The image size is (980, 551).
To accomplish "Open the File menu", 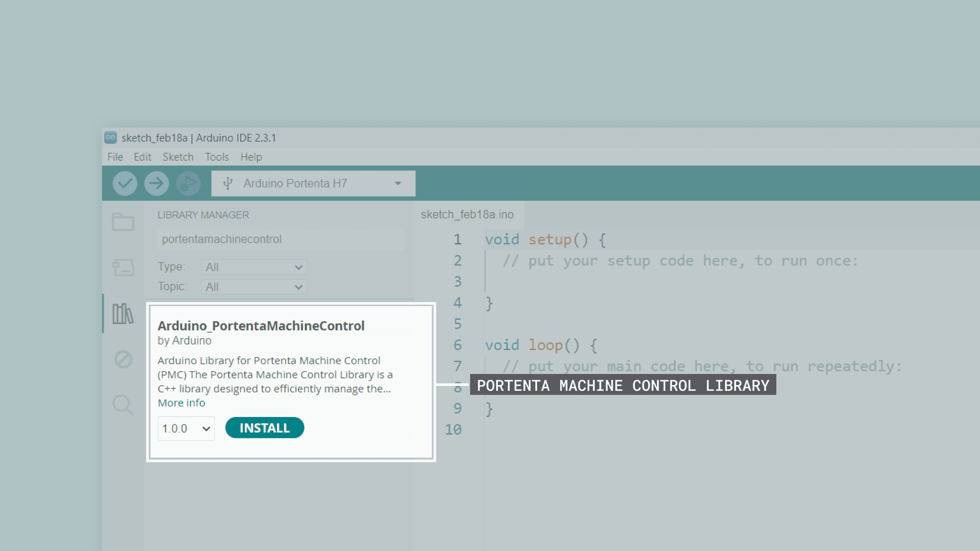I will coord(115,157).
